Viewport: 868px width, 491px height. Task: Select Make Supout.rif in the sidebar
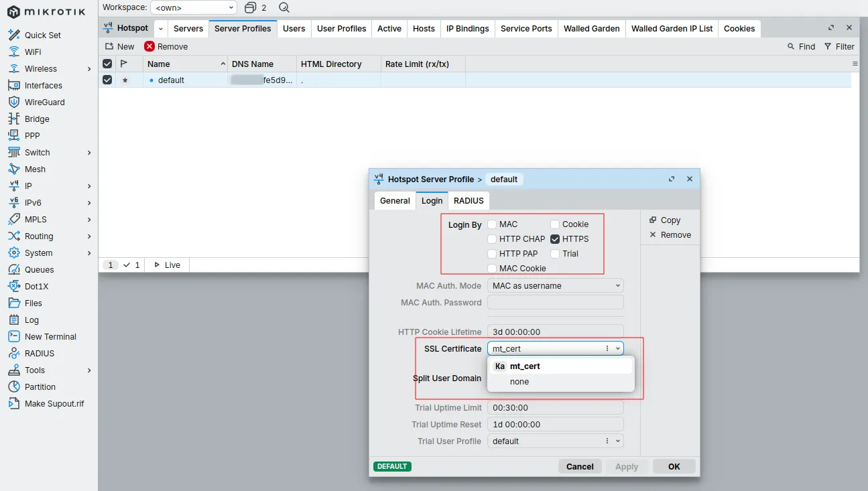point(54,403)
